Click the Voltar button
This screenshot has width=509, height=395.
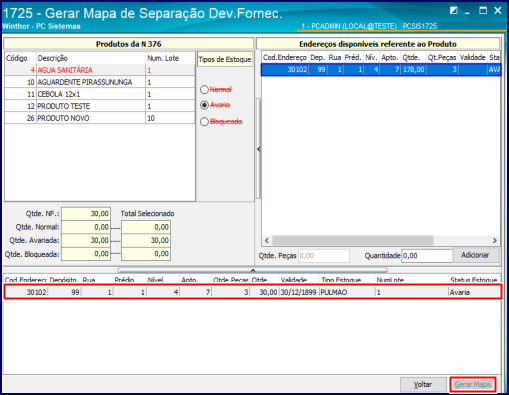click(423, 385)
